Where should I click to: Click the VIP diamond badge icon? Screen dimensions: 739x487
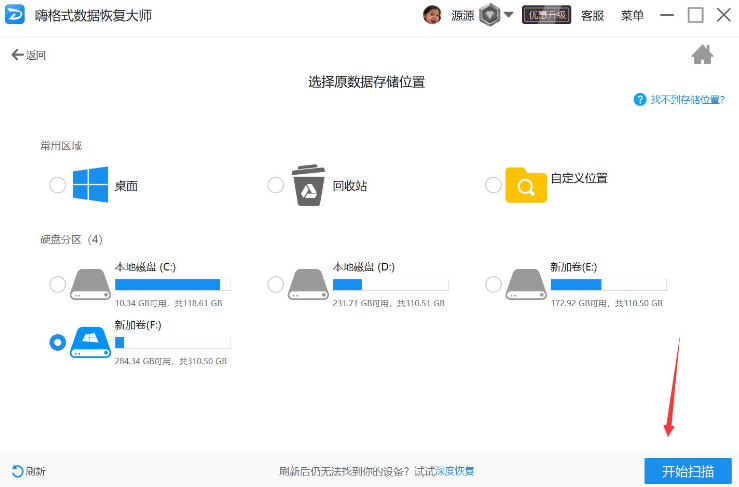(x=489, y=15)
